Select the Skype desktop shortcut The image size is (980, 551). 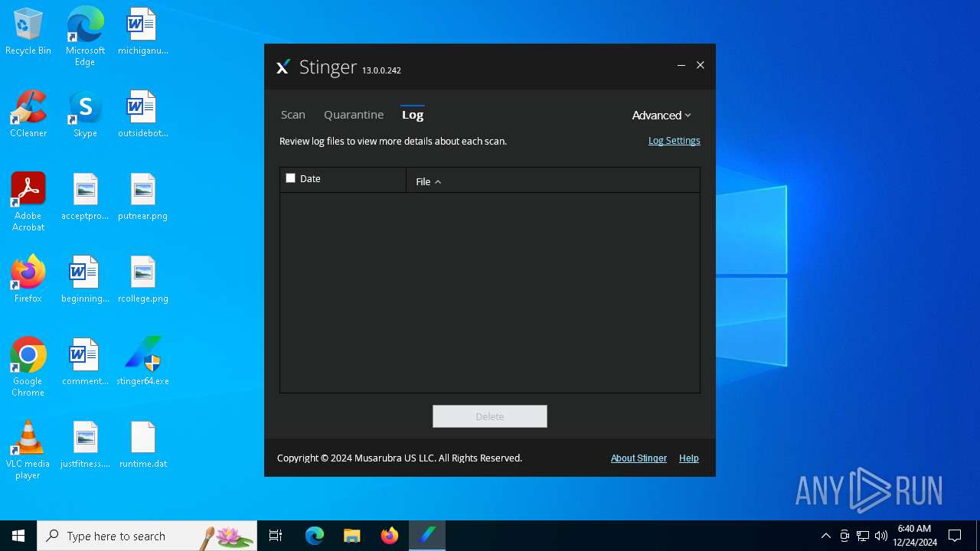tap(85, 115)
